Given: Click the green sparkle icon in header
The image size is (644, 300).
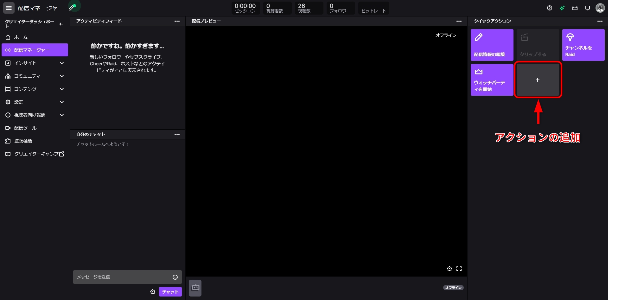Looking at the screenshot, I should [562, 8].
